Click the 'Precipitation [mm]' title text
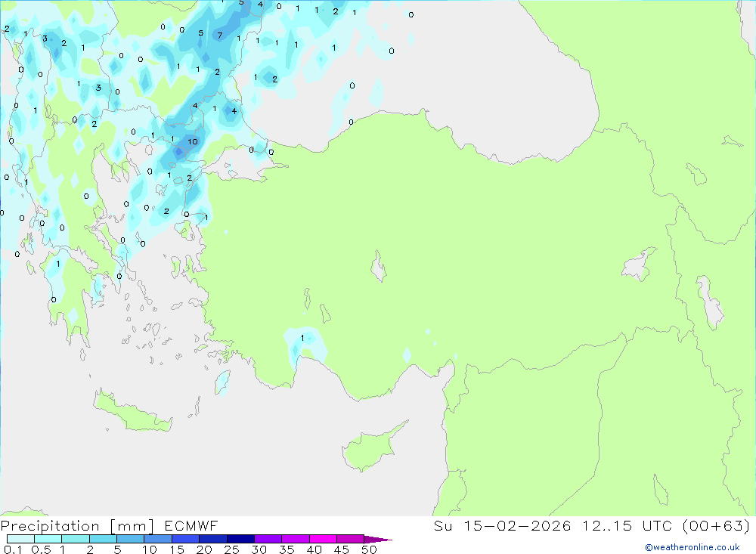This screenshot has width=756, height=554. tap(77, 526)
